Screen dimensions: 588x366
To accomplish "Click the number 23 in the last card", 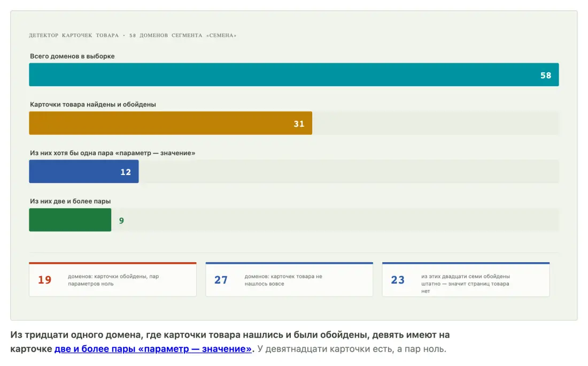I will click(x=398, y=280).
